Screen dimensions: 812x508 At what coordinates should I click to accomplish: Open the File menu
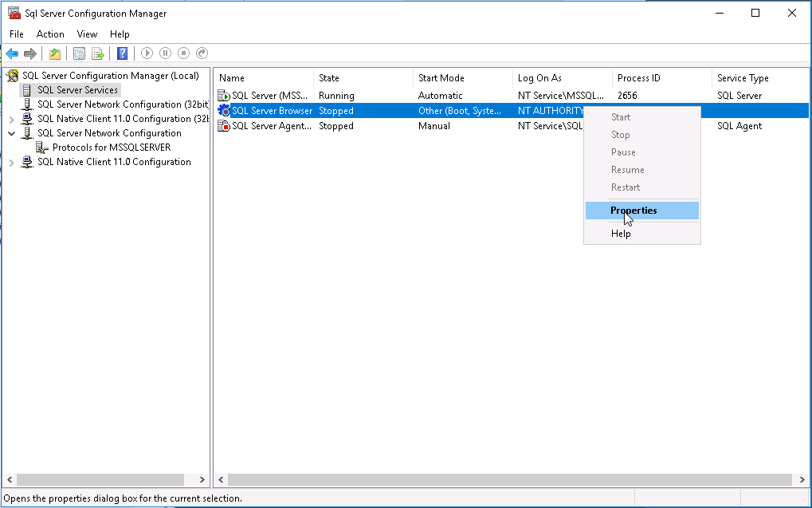click(17, 34)
